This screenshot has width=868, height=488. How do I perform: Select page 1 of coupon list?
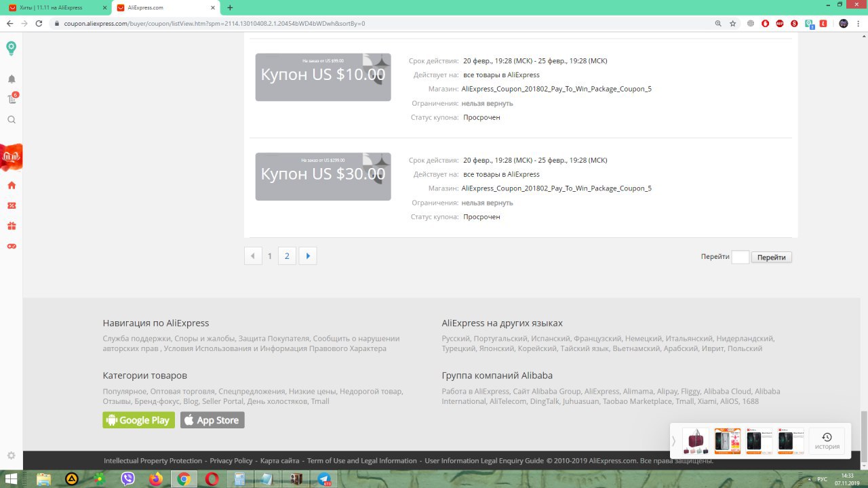(270, 256)
